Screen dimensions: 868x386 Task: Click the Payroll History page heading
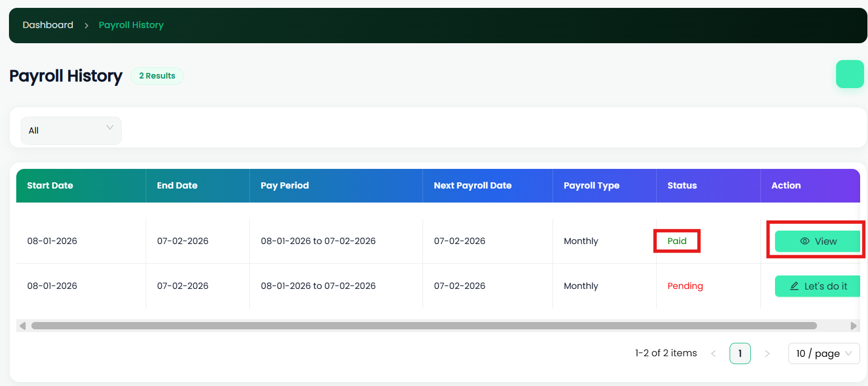(x=66, y=76)
